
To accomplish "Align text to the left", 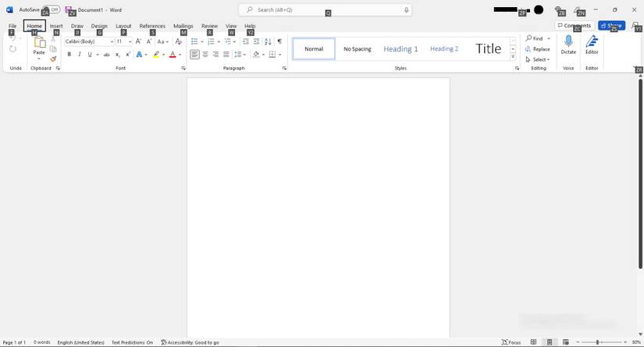I will 194,54.
